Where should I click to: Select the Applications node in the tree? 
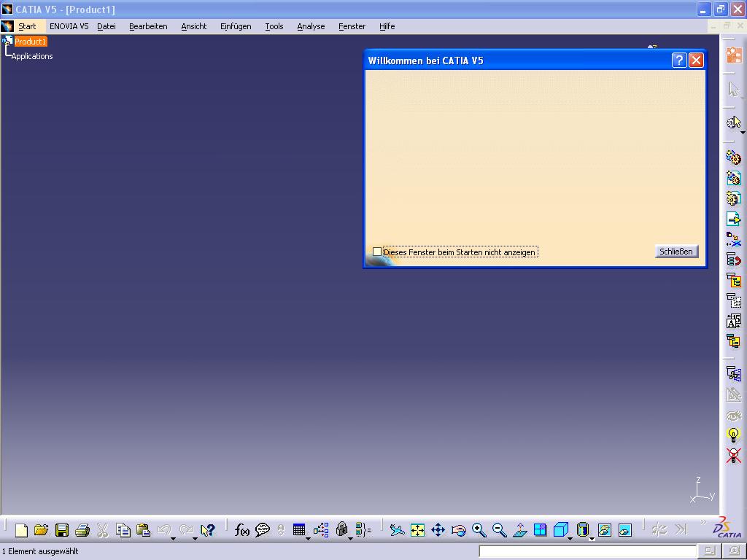(x=32, y=56)
